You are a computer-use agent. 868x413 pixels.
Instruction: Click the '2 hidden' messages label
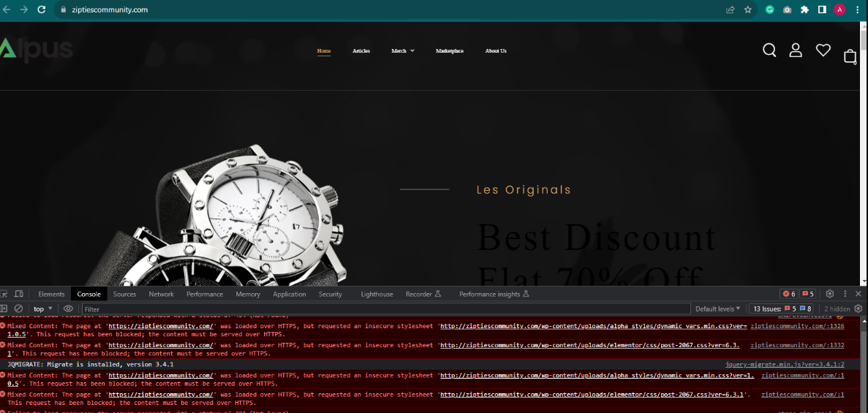point(837,309)
